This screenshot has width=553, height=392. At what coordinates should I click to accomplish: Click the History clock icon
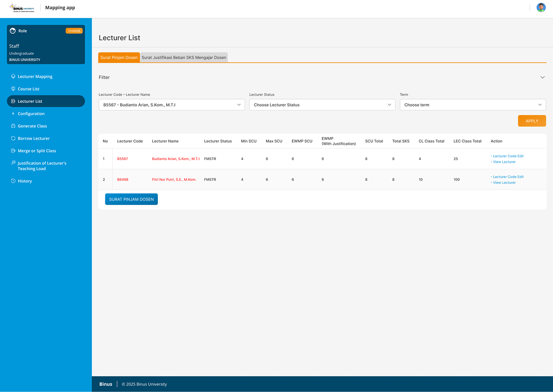(x=13, y=181)
